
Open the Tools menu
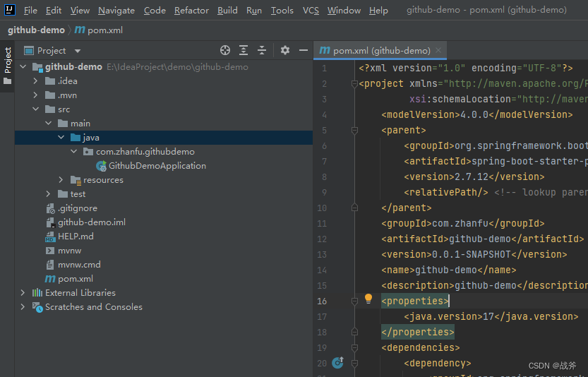[282, 11]
